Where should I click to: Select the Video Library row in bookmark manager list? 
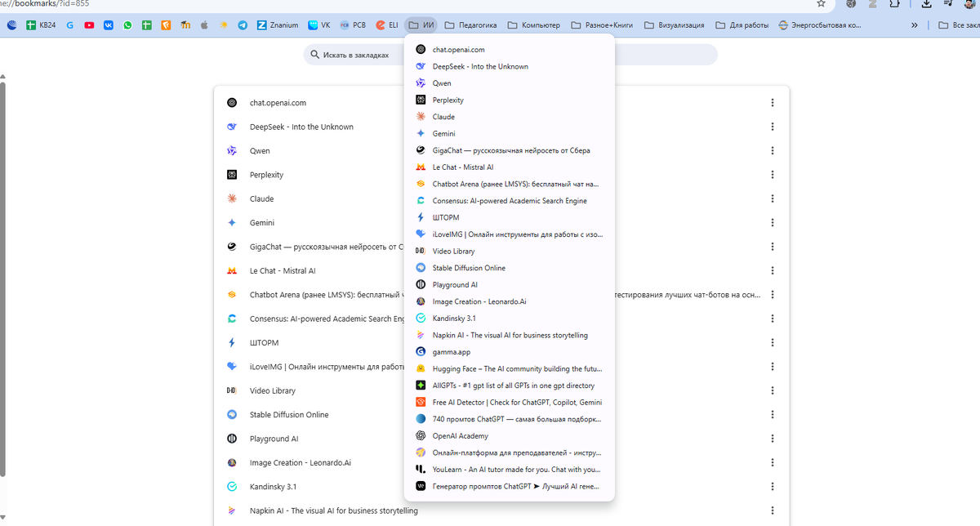[501, 390]
